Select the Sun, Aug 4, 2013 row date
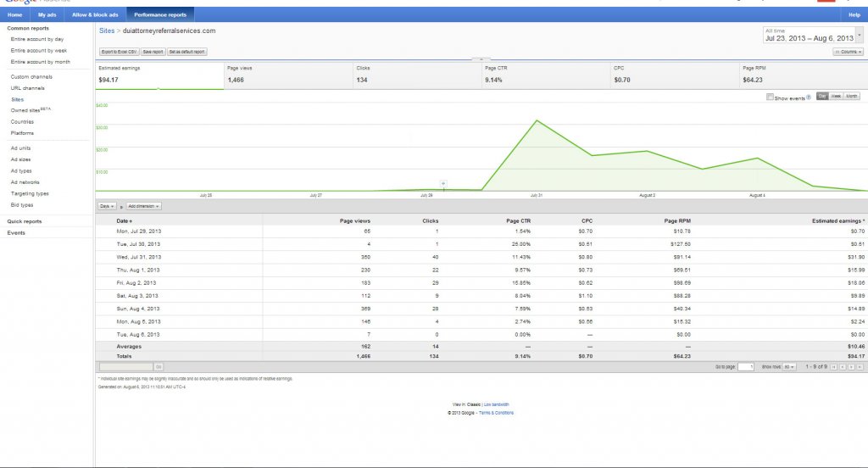The width and height of the screenshot is (868, 468). pos(138,309)
